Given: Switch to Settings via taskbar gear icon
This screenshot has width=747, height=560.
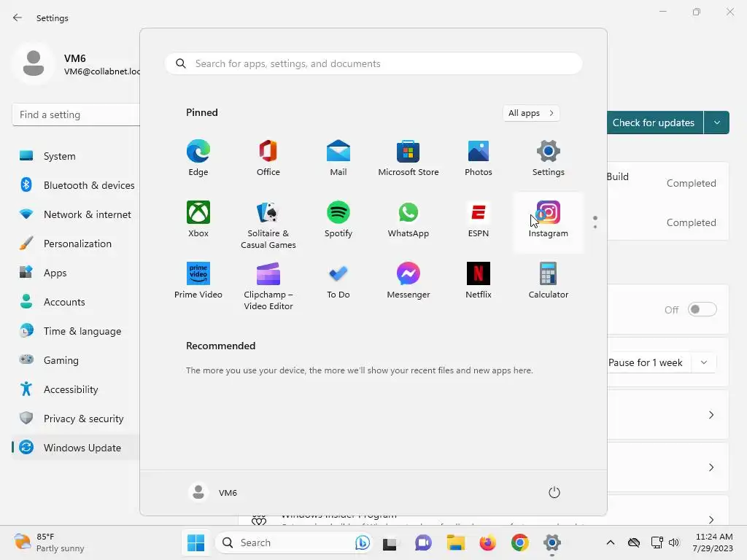Looking at the screenshot, I should click(x=551, y=542).
